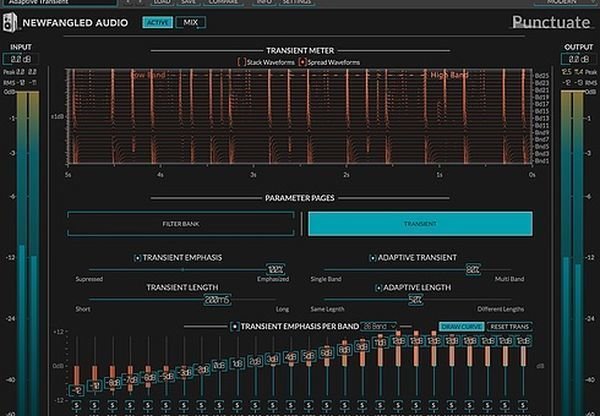The image size is (600, 416).
Task: Click the 'High Band' label in meter
Action: tap(449, 75)
